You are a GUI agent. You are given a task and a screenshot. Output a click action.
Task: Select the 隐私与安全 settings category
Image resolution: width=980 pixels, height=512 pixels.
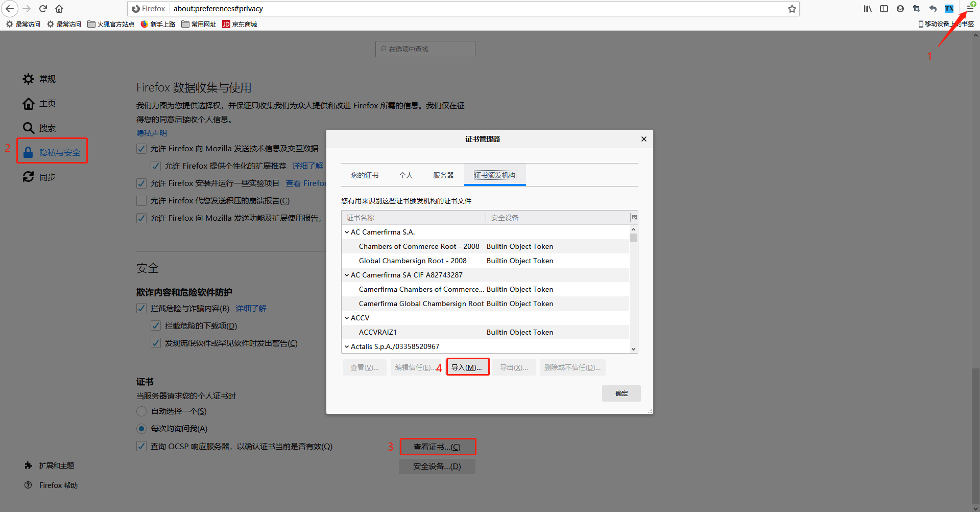[x=52, y=152]
